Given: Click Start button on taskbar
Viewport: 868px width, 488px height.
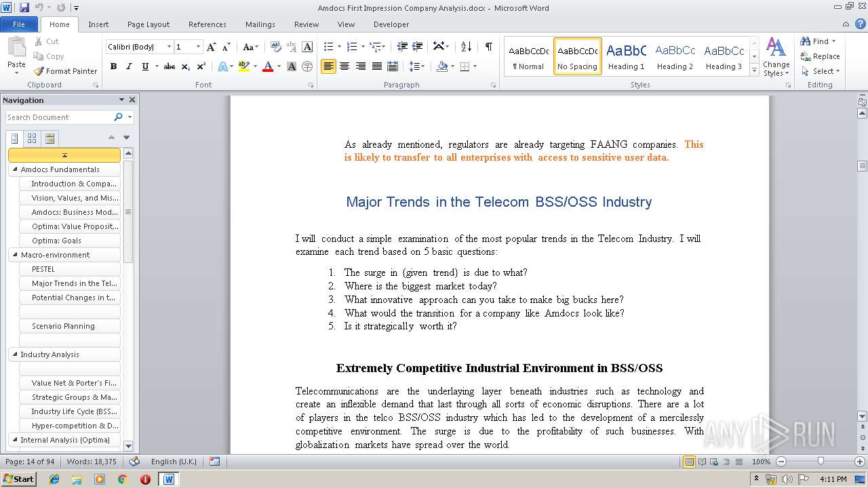Looking at the screenshot, I should (x=18, y=479).
